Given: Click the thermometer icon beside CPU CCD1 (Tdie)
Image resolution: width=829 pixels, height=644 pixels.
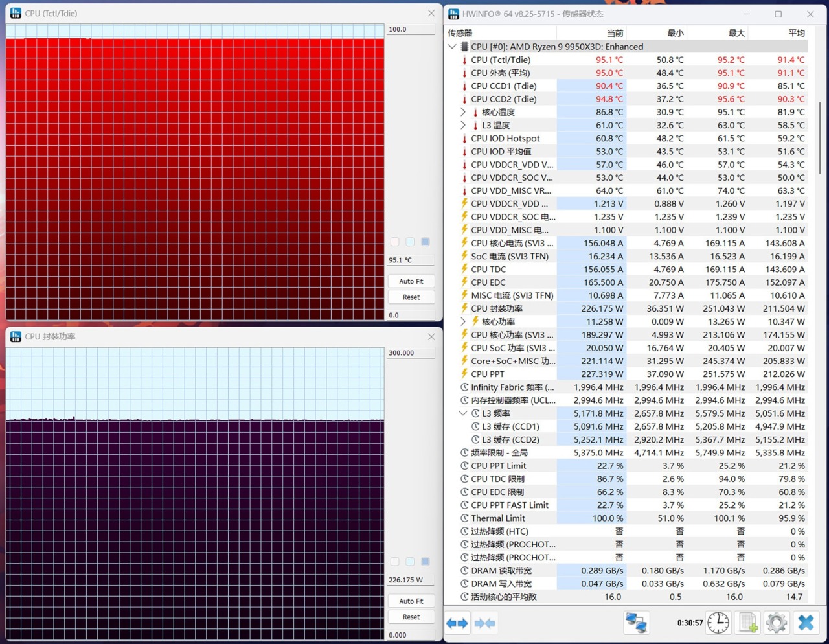Looking at the screenshot, I should (464, 86).
